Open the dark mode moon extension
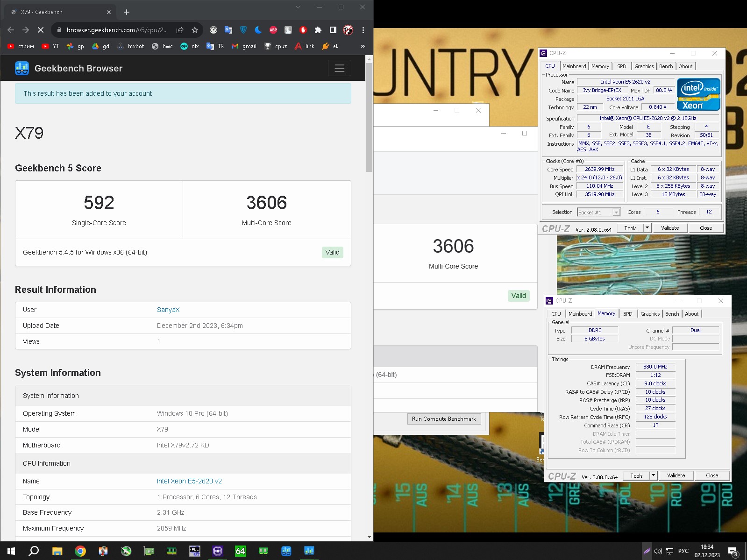The height and width of the screenshot is (560, 747). 258,30
